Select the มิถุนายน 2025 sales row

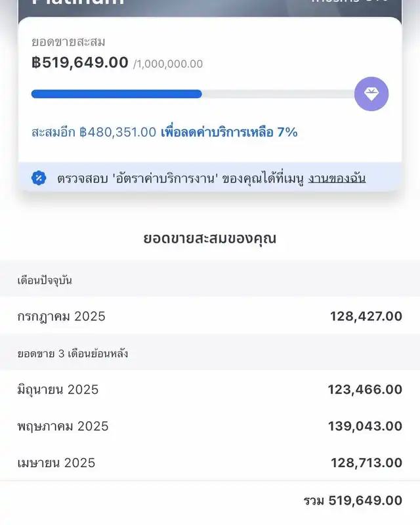(210, 389)
